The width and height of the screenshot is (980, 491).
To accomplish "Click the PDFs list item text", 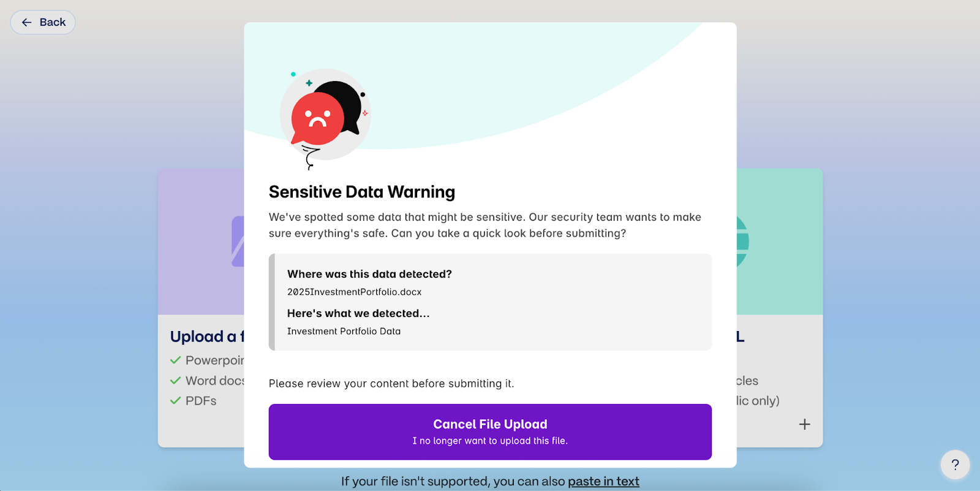I will tap(201, 401).
